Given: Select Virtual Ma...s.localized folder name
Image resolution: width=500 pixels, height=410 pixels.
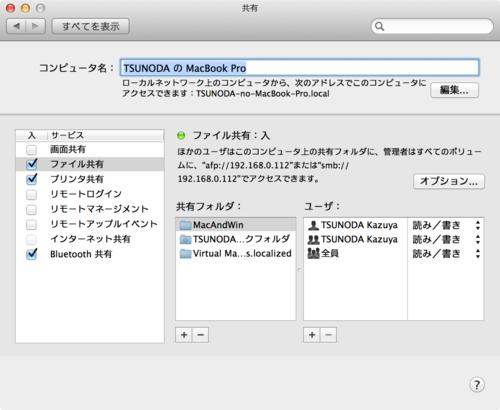Looking at the screenshot, I should coord(242,253).
